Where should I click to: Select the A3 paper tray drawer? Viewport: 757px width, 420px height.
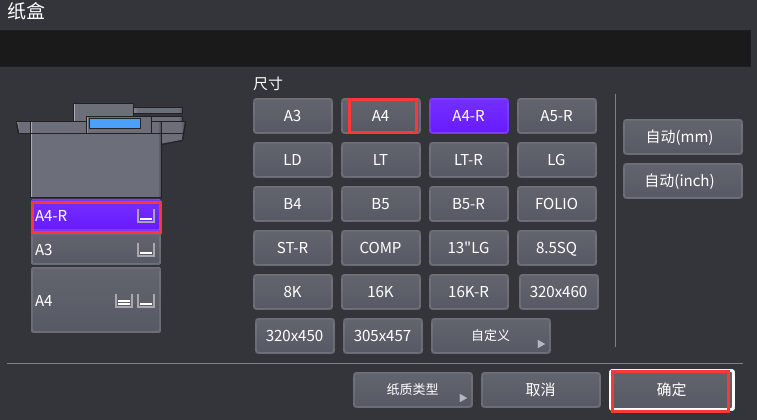(x=95, y=249)
